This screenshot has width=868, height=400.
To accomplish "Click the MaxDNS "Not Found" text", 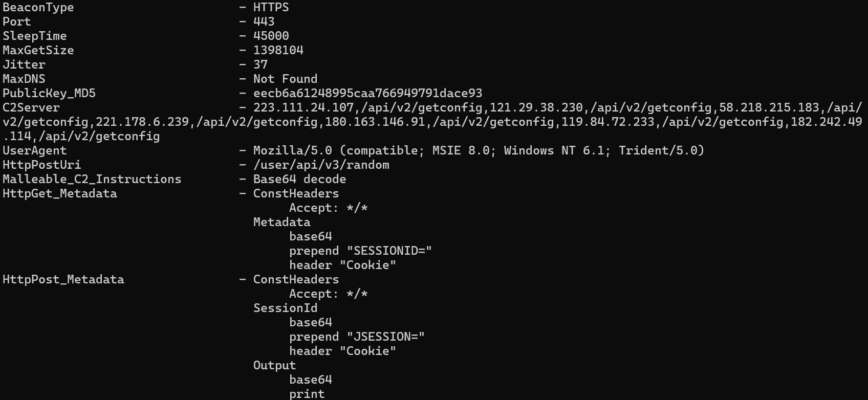I will tap(285, 79).
